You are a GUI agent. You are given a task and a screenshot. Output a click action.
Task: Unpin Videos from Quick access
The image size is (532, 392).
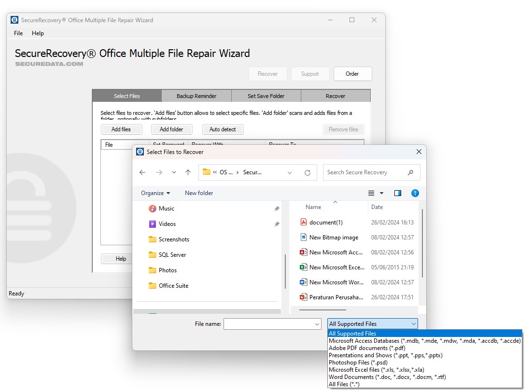[x=276, y=224]
